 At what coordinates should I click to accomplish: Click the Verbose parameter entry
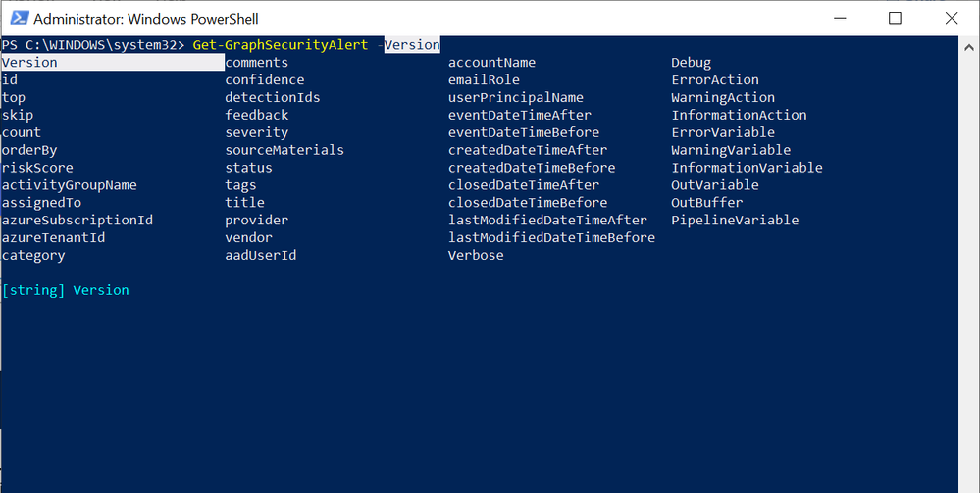(x=476, y=256)
